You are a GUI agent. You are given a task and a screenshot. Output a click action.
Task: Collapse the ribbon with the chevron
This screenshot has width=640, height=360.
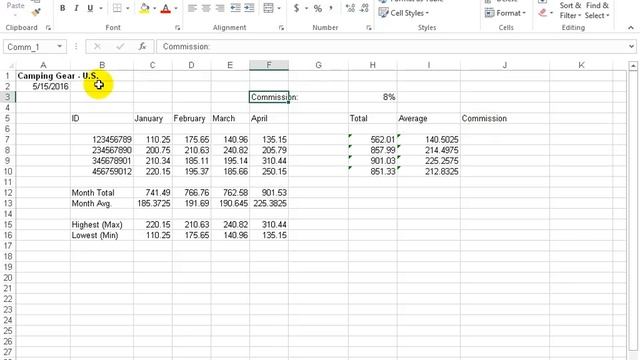(x=631, y=28)
